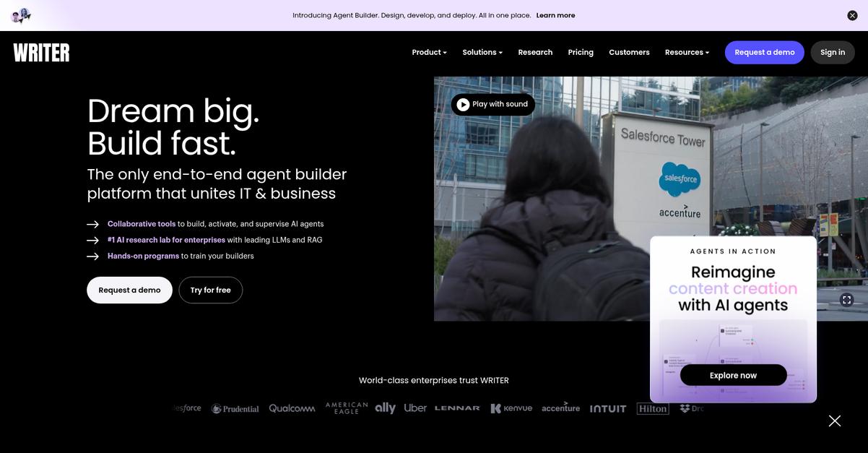Image resolution: width=868 pixels, height=453 pixels.
Task: Click the AGENTS IN ACTION label
Action: pyautogui.click(x=733, y=251)
